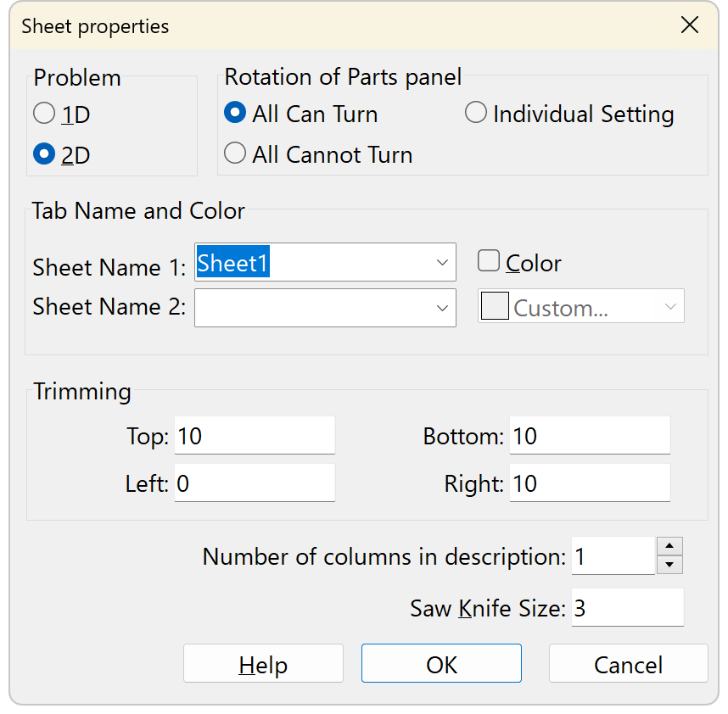The image size is (728, 714).
Task: Decrease number of columns with down arrow
Action: click(x=669, y=565)
